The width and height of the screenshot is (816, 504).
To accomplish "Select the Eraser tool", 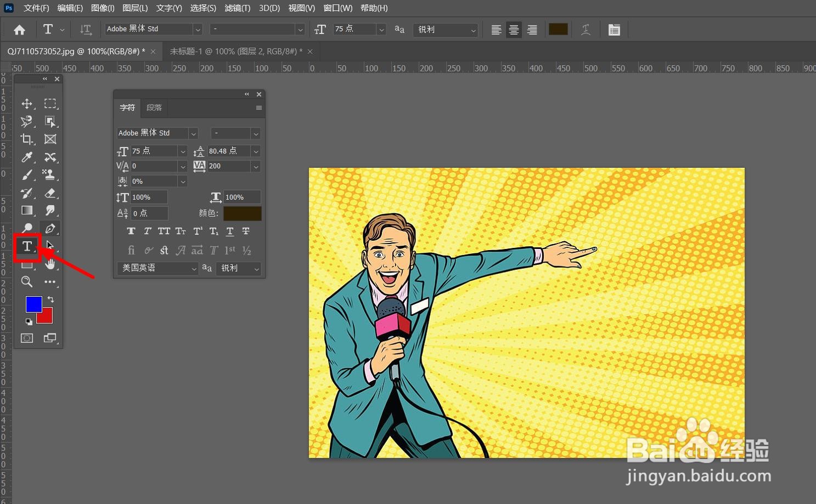I will (x=50, y=193).
